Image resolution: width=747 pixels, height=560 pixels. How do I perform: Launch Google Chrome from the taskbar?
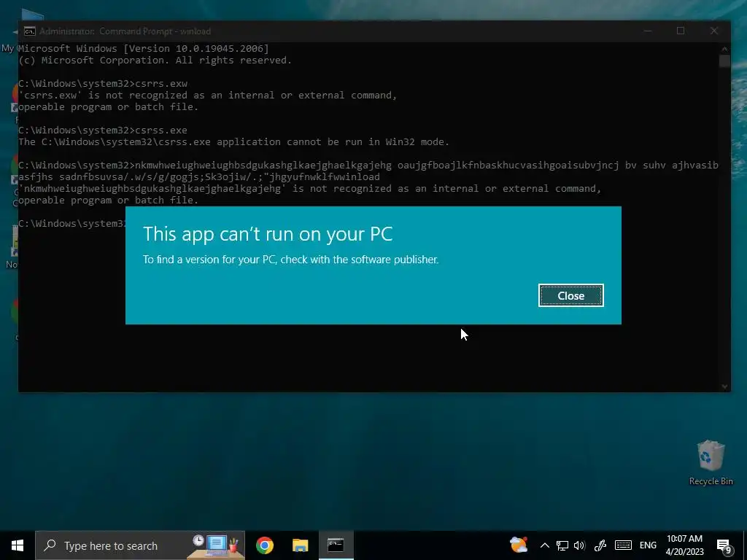[264, 545]
